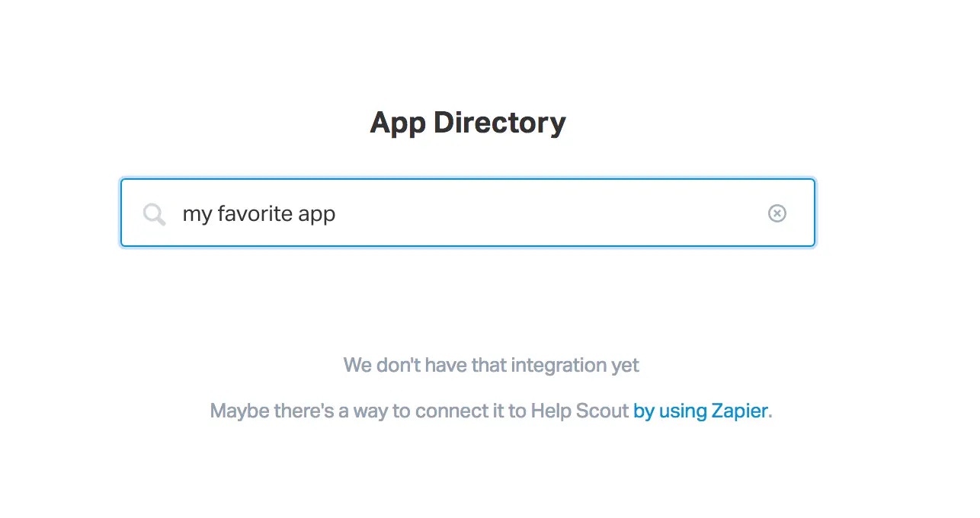980x518 pixels.
Task: Click the word "using" in the Zapier link
Action: point(682,412)
